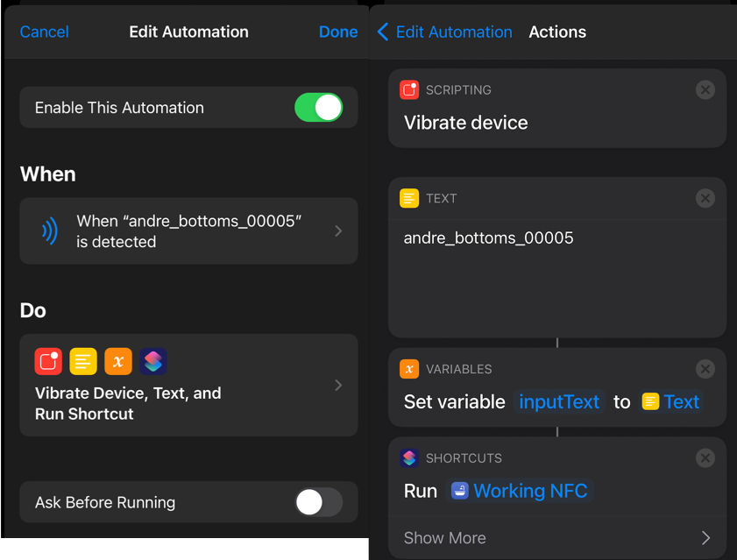Screen dimensions: 737x560
Task: Go back to Edit Automation
Action: 444,32
